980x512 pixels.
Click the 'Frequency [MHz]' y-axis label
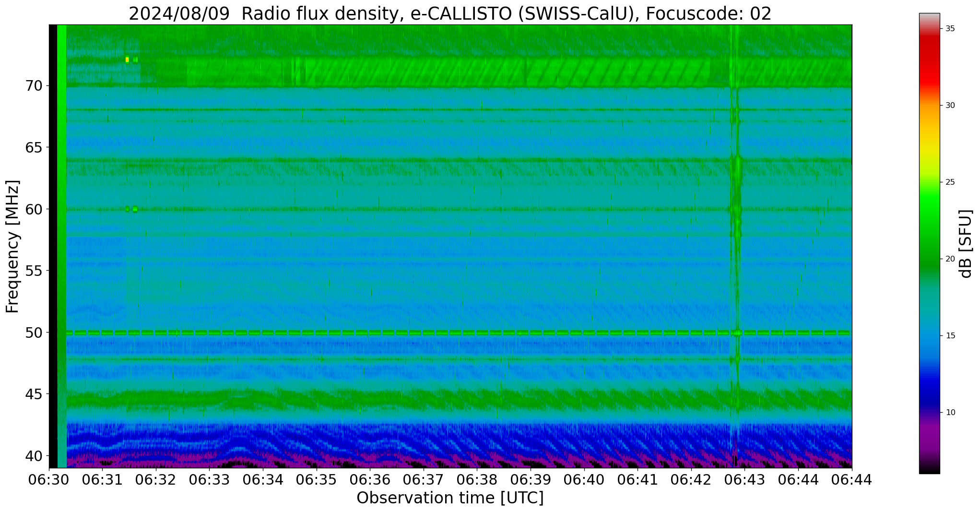pos(13,246)
